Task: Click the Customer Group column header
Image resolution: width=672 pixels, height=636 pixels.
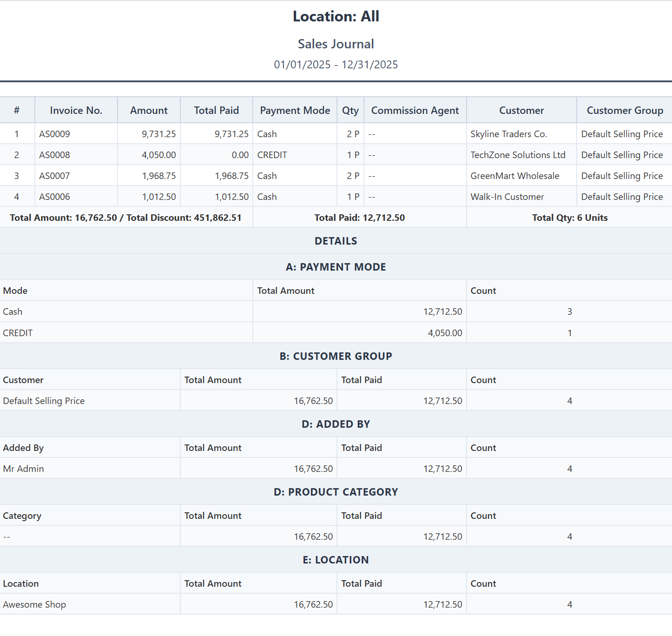Action: point(625,110)
